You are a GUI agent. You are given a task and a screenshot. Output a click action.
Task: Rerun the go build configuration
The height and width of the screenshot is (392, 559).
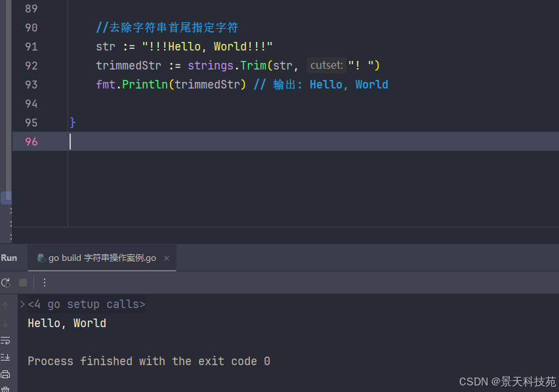[x=6, y=283]
